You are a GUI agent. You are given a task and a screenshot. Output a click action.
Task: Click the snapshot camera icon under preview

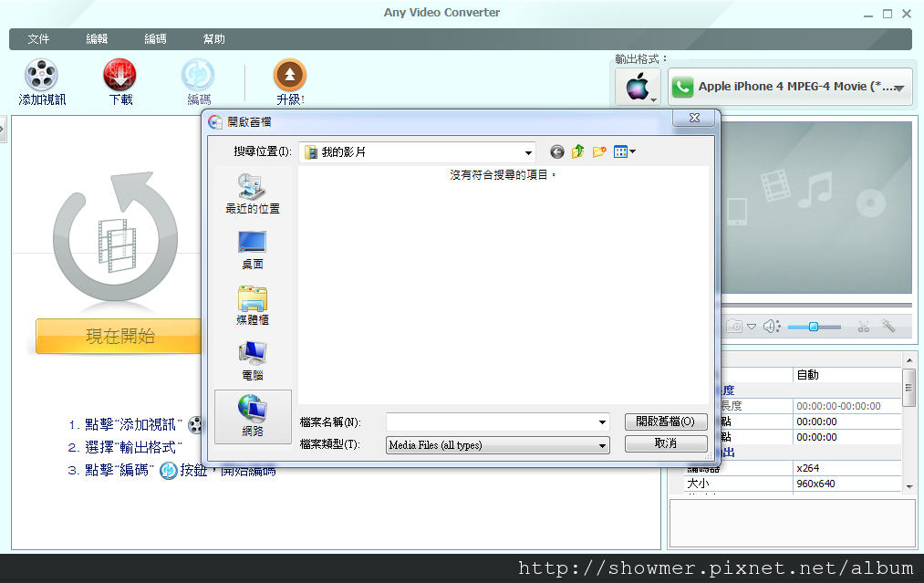pyautogui.click(x=734, y=326)
